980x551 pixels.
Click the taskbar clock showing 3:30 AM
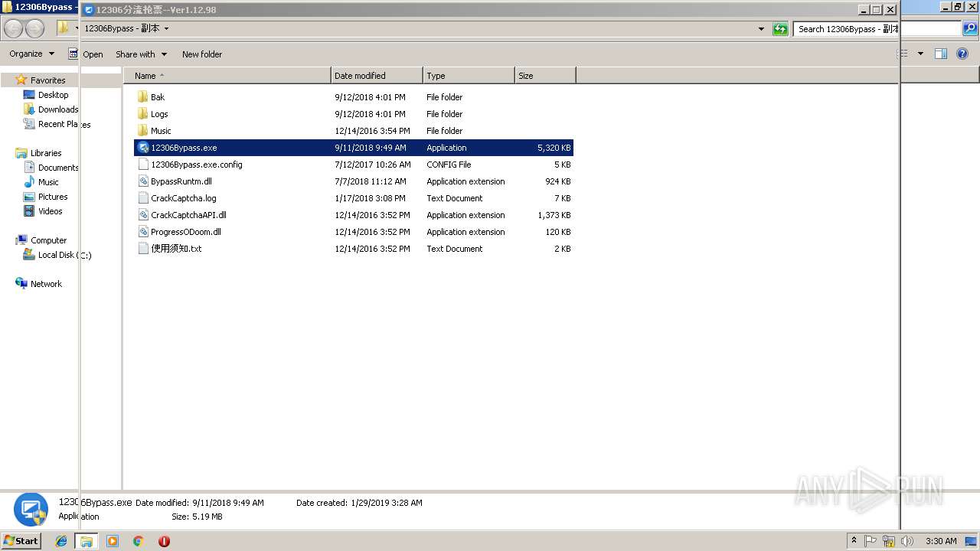[x=941, y=541]
